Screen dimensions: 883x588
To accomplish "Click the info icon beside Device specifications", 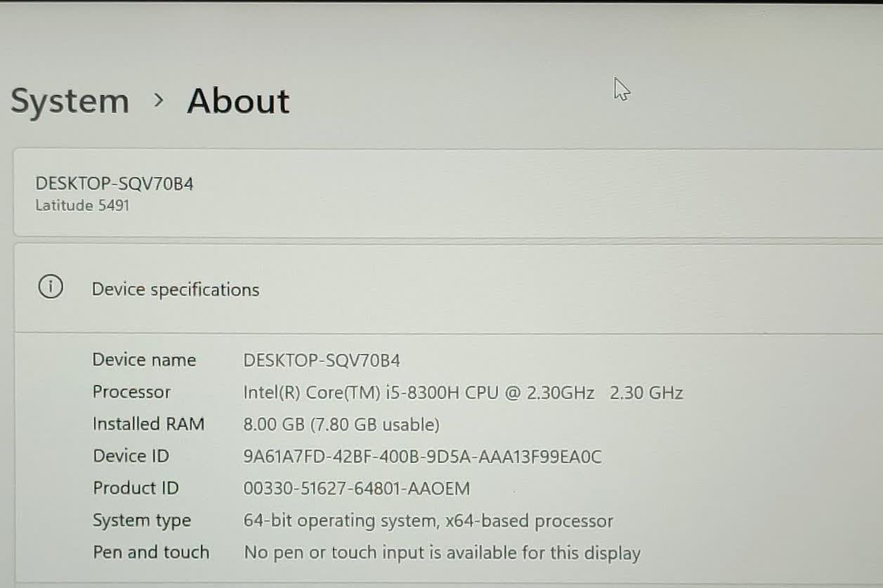I will (51, 287).
